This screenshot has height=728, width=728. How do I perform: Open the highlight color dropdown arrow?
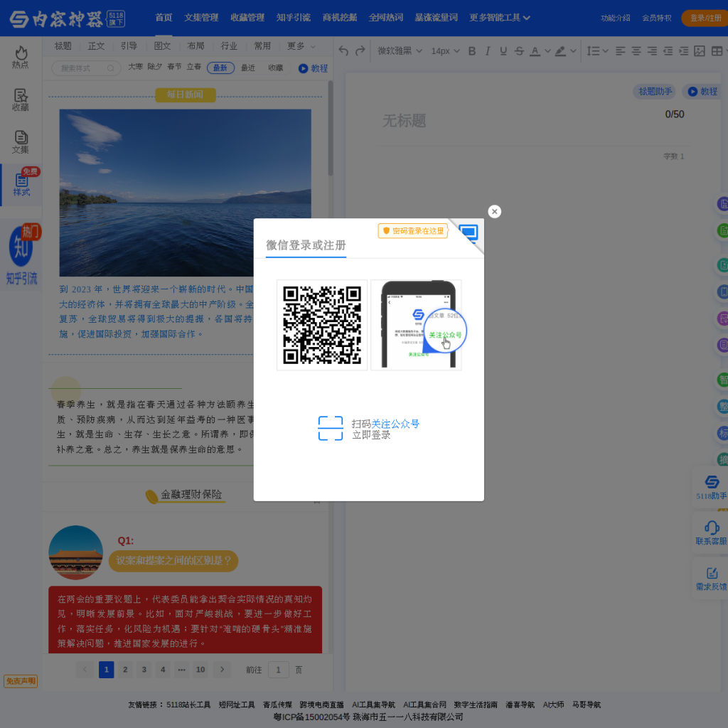pyautogui.click(x=573, y=51)
